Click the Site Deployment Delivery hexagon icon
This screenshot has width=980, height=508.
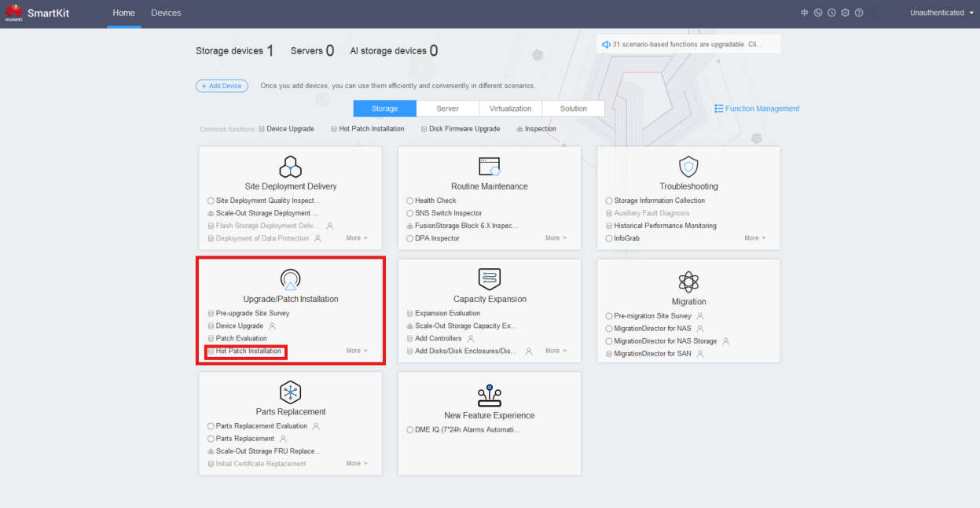tap(290, 167)
